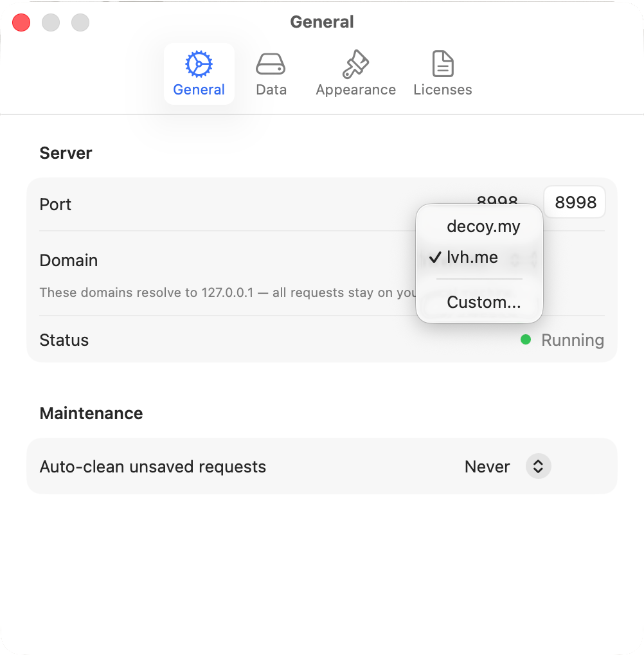Screen dimensions: 644x655
Task: Click the checkmark beside lvh.me
Action: [436, 257]
